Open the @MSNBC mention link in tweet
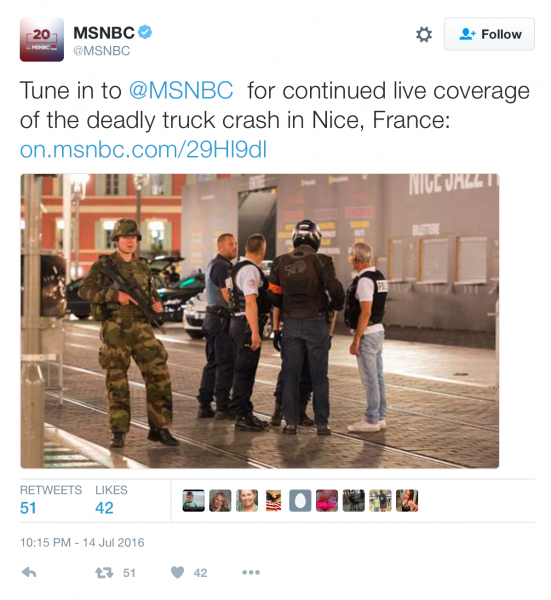 point(181,91)
